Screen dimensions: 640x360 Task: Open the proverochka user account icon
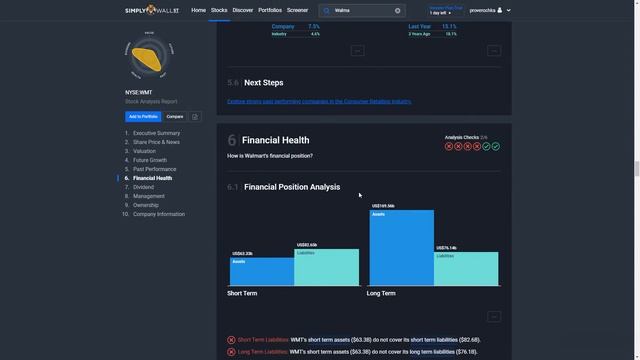(500, 10)
